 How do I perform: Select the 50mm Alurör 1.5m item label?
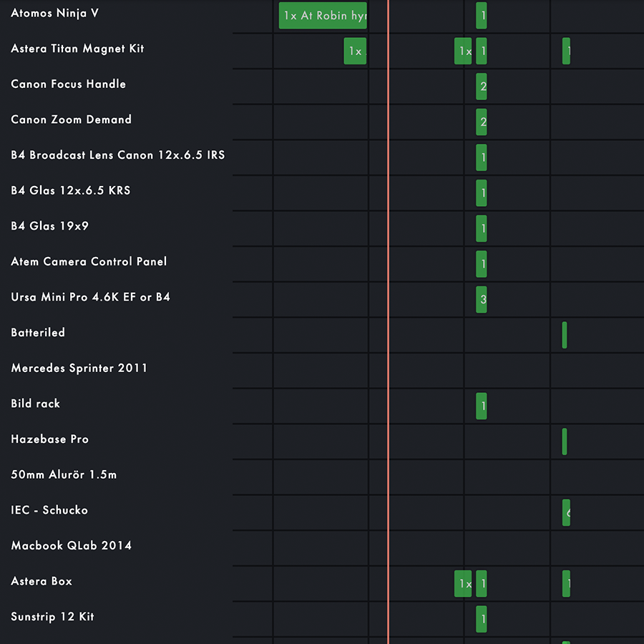pos(64,474)
